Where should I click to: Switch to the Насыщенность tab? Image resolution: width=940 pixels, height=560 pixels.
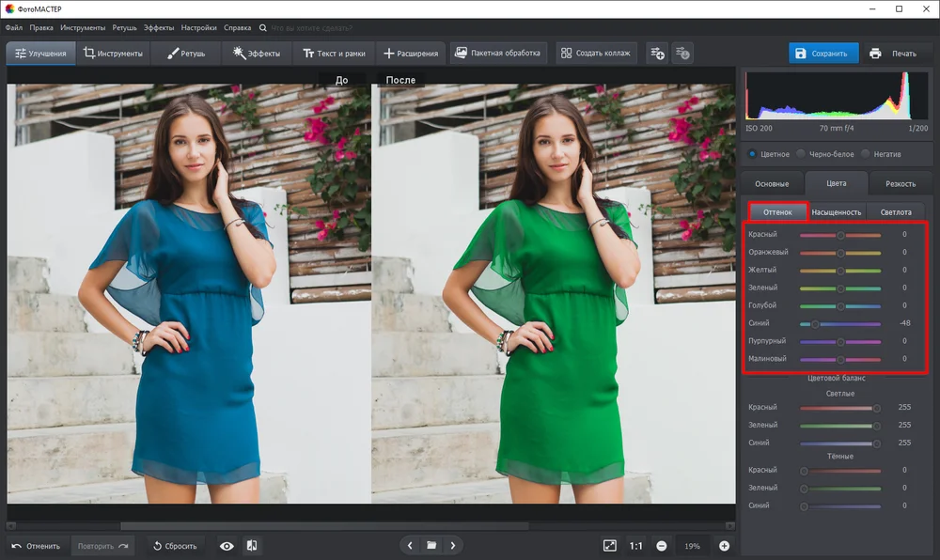tap(837, 212)
